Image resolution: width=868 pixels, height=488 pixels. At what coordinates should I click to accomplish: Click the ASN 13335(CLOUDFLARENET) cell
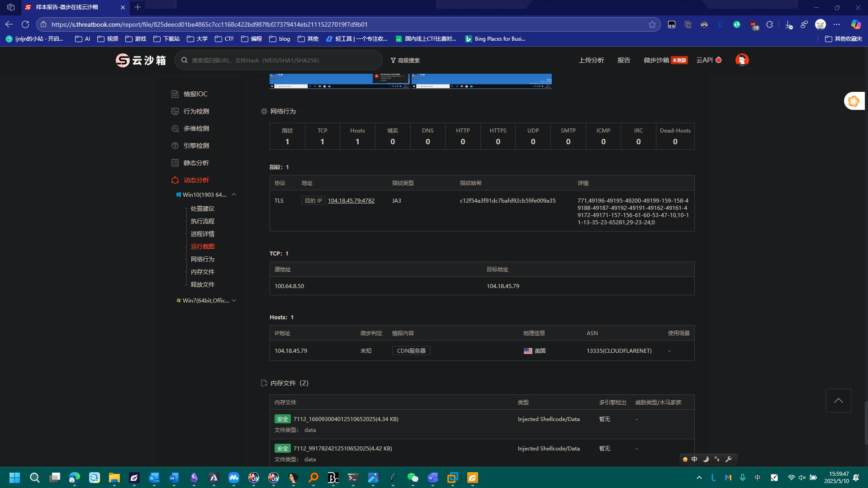click(x=619, y=351)
